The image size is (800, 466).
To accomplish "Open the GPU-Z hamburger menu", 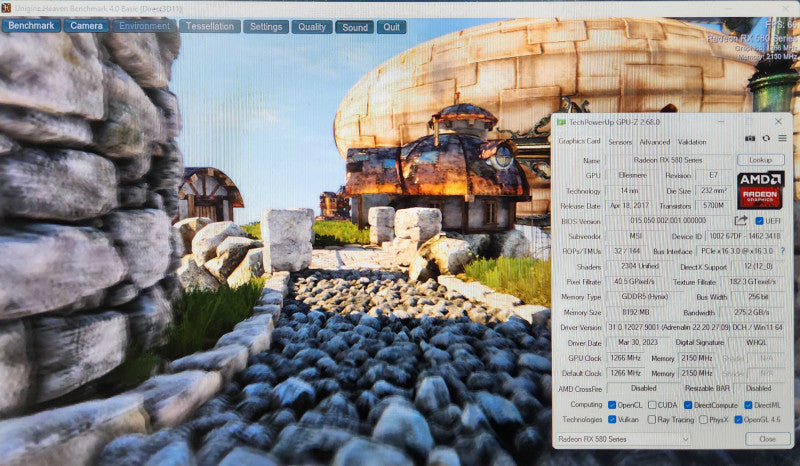I will coord(782,138).
